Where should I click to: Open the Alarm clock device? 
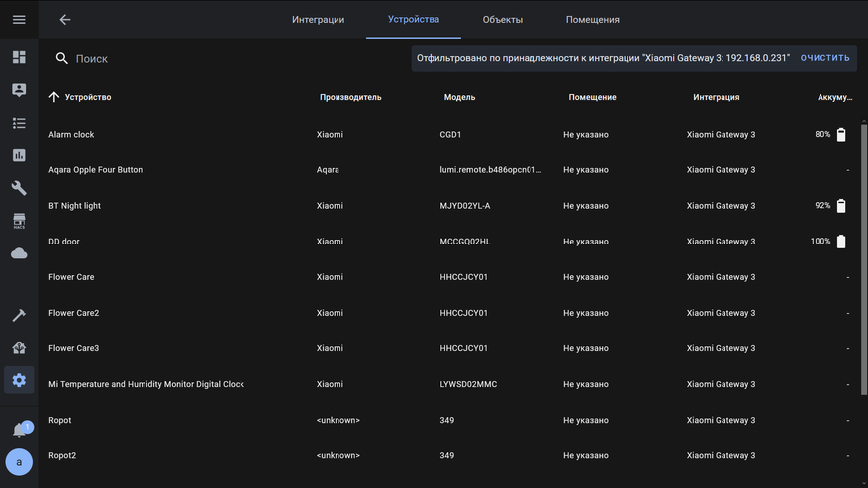tap(447, 134)
